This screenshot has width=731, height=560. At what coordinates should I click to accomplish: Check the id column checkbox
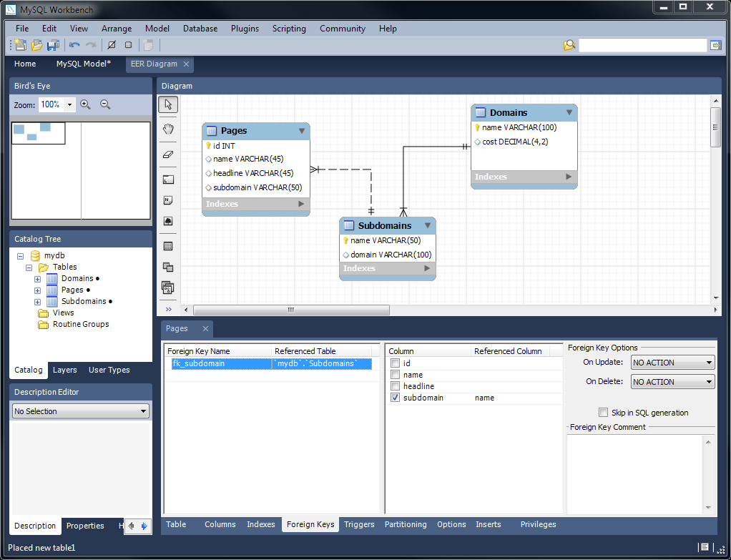(x=396, y=363)
